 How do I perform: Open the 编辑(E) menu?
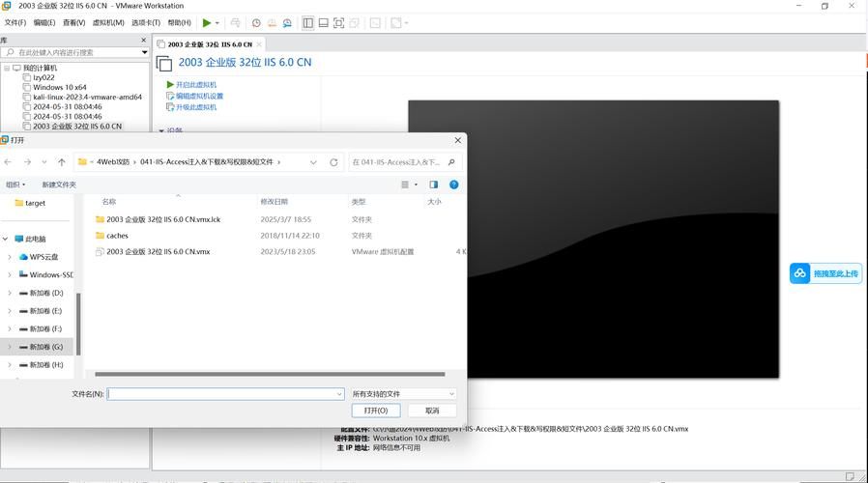[44, 22]
